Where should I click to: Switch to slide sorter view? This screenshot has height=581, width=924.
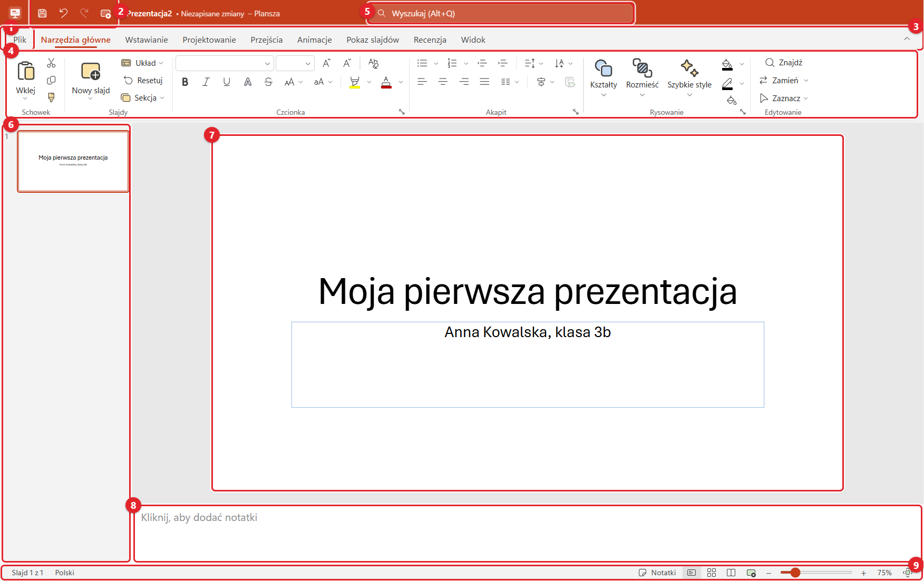[712, 573]
